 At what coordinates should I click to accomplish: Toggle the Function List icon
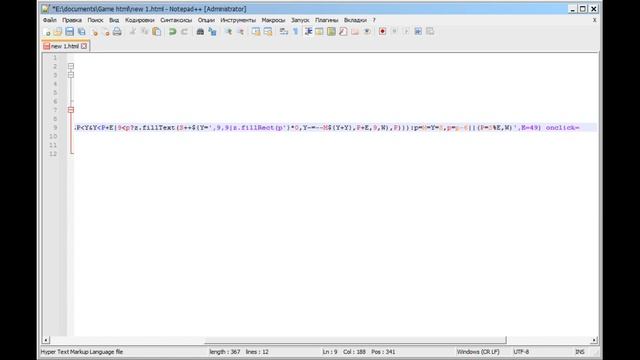pos(343,31)
